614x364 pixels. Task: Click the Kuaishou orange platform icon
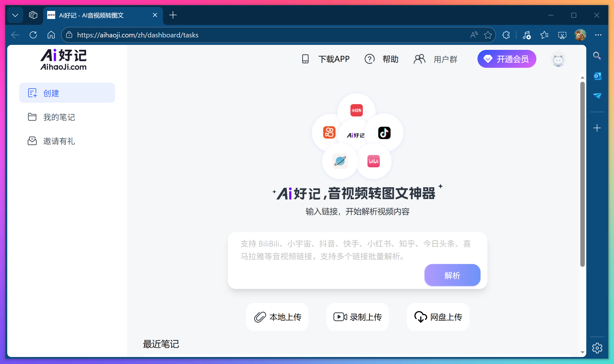pos(329,132)
